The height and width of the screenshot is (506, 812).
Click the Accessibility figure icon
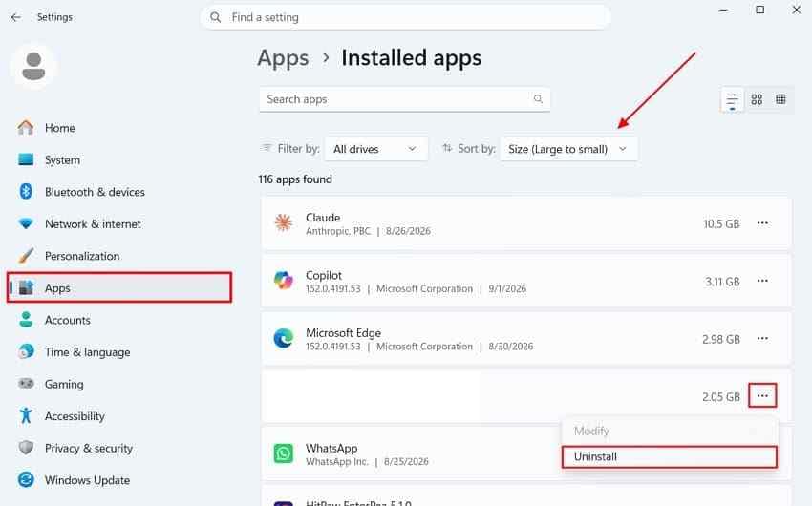click(26, 415)
